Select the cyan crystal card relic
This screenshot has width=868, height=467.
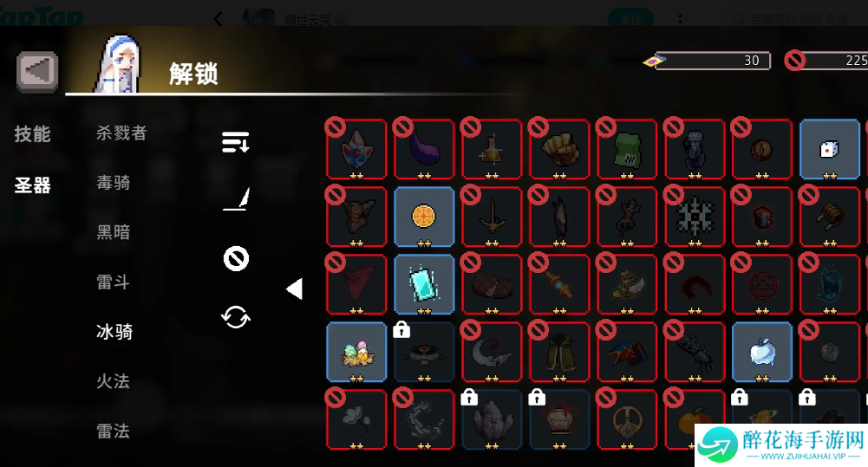(x=424, y=284)
